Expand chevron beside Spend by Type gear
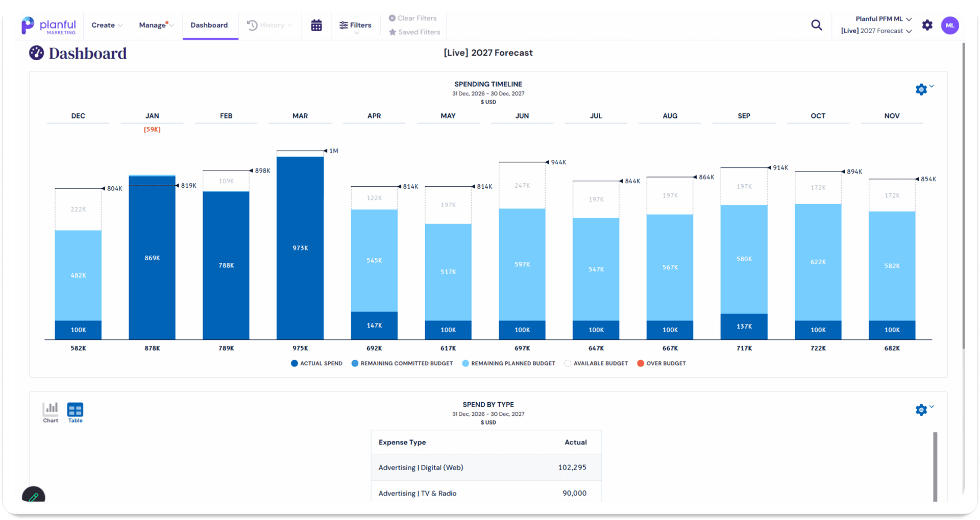This screenshot has width=980, height=520. pos(932,407)
